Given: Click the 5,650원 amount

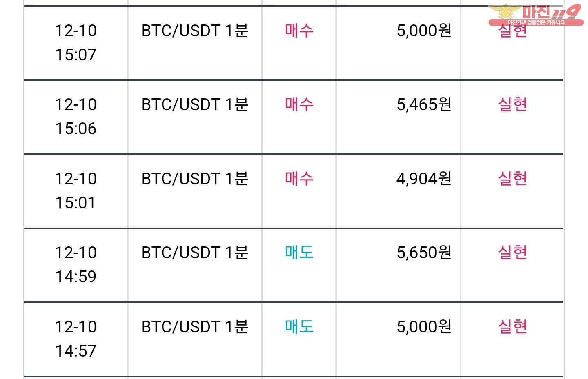Looking at the screenshot, I should tap(424, 253).
